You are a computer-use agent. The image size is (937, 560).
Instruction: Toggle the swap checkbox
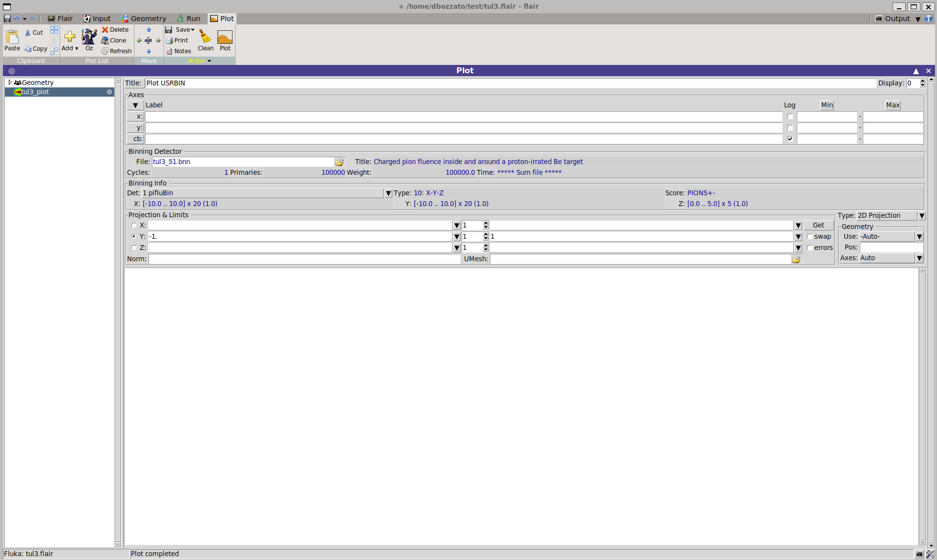pos(809,237)
